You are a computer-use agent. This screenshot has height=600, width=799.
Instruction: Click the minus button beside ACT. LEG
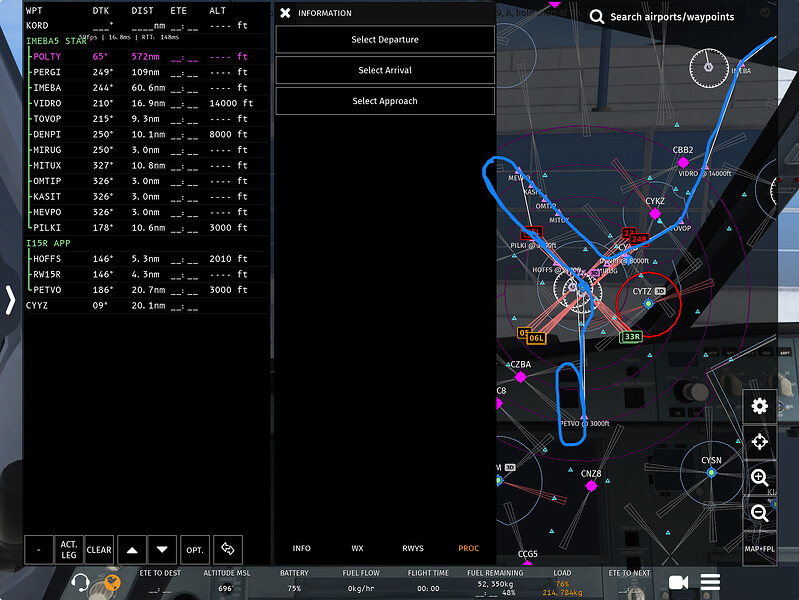click(x=39, y=550)
